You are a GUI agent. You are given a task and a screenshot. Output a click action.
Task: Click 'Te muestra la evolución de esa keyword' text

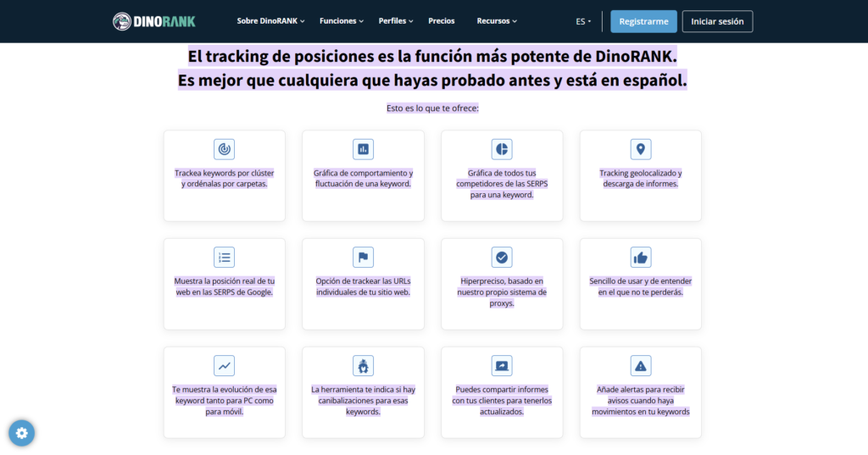point(224,401)
